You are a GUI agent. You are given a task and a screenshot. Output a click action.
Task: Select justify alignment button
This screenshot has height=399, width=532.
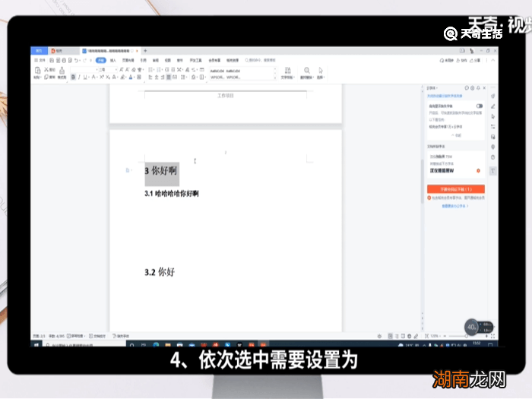click(x=169, y=78)
